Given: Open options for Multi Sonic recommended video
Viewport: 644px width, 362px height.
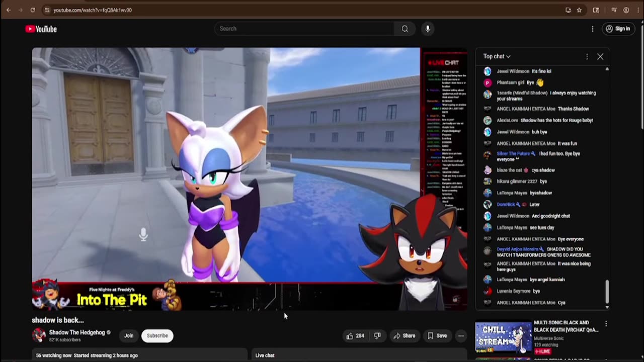Looking at the screenshot, I should pyautogui.click(x=606, y=324).
